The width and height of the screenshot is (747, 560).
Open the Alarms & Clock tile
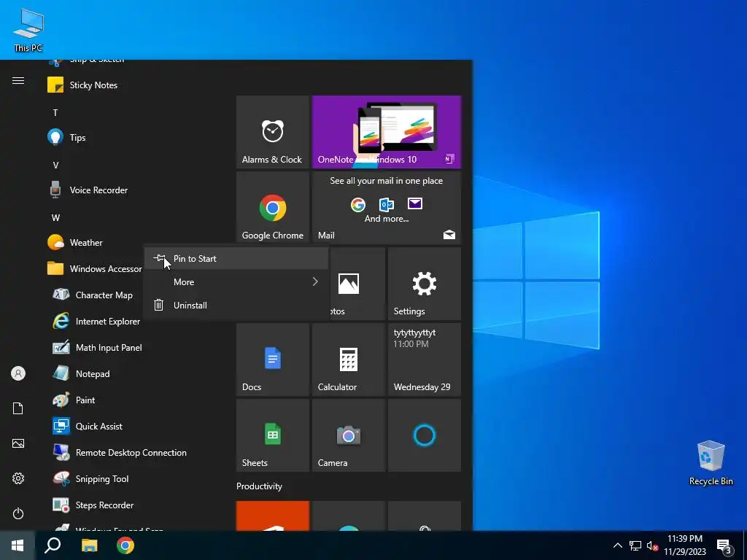(273, 132)
